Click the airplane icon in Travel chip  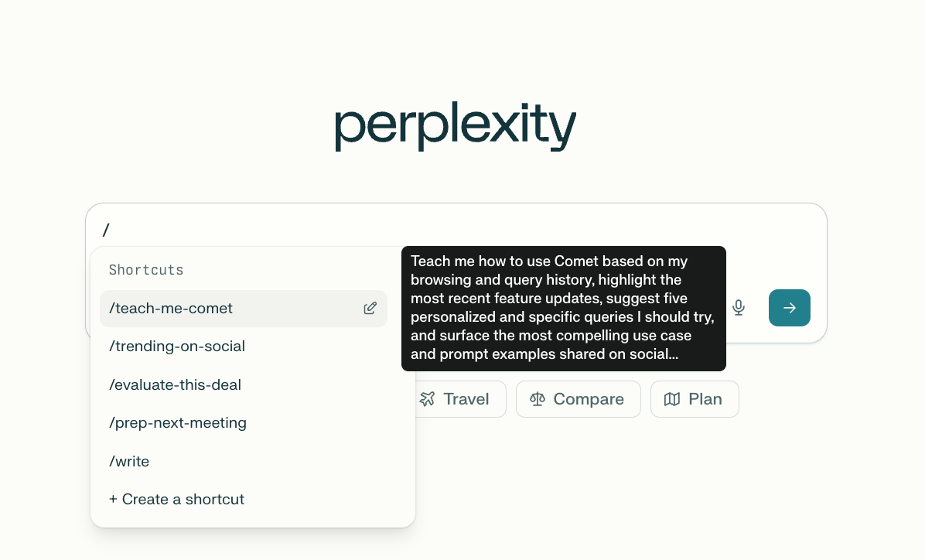pyautogui.click(x=428, y=399)
